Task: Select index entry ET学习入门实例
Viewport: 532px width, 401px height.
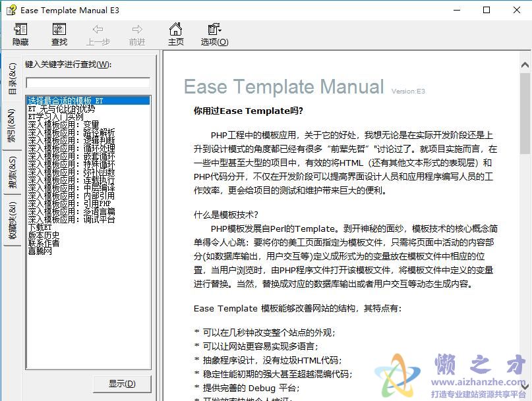Action: [x=55, y=117]
